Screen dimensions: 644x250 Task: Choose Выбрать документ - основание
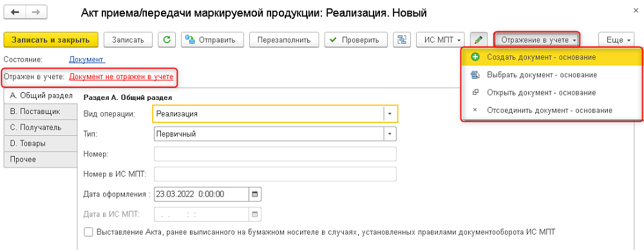pos(552,75)
